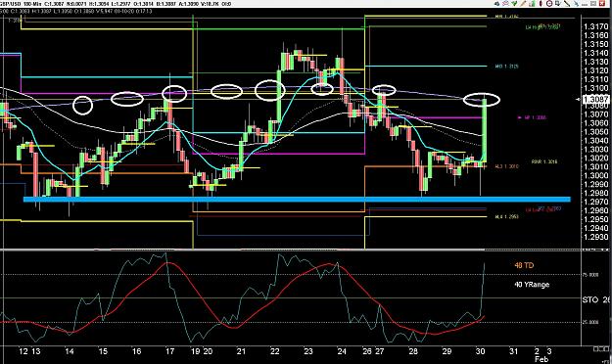Click the monitor display icon
The image size is (612, 364).
pos(558,4)
